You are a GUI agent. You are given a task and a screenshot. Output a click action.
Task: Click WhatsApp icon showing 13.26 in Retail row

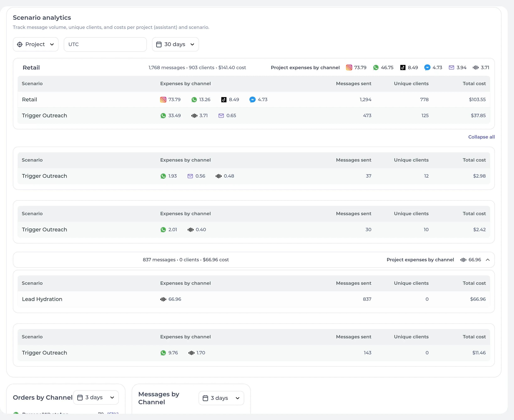194,100
